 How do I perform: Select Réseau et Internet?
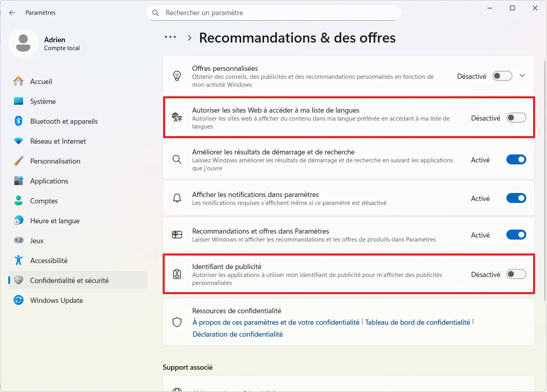tap(78, 141)
